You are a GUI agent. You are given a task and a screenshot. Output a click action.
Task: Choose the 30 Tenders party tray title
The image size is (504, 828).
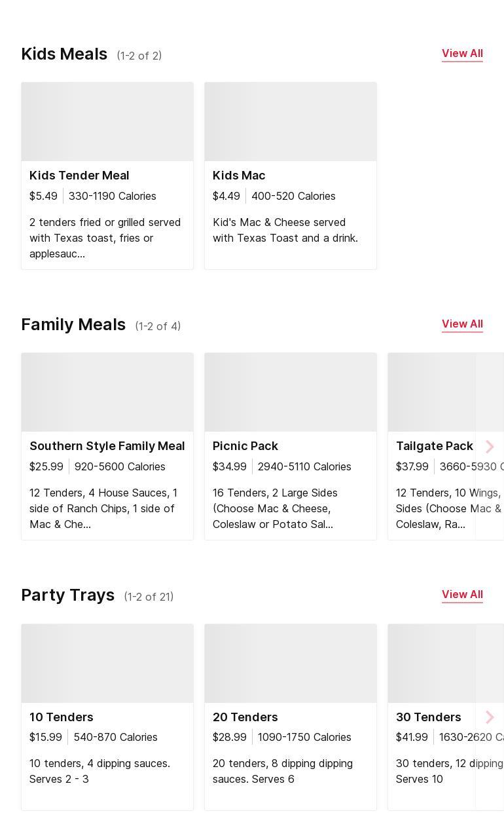pyautogui.click(x=428, y=717)
